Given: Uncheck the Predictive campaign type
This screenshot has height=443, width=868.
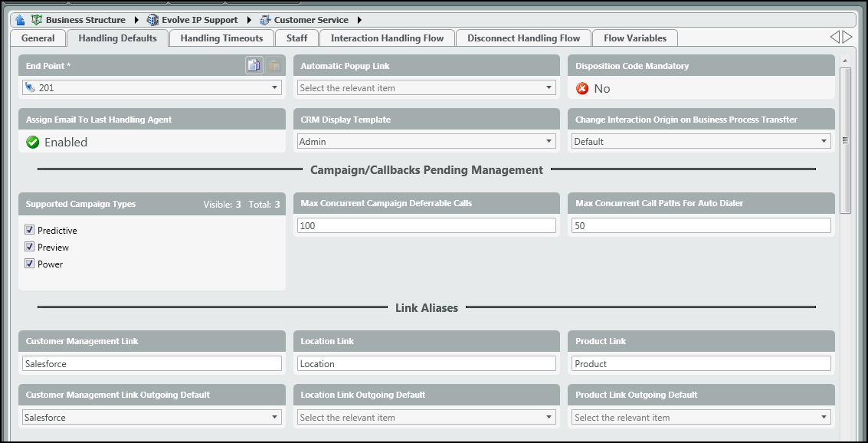Looking at the screenshot, I should point(30,230).
